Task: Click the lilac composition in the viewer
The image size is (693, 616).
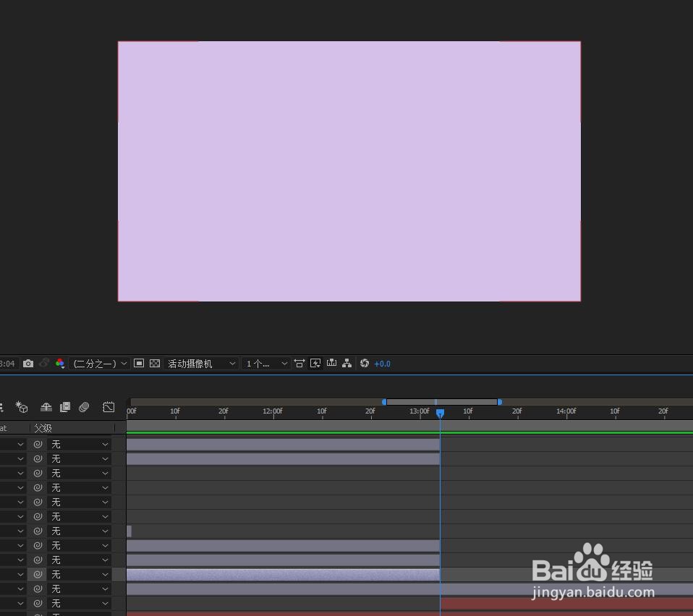Action: [349, 171]
